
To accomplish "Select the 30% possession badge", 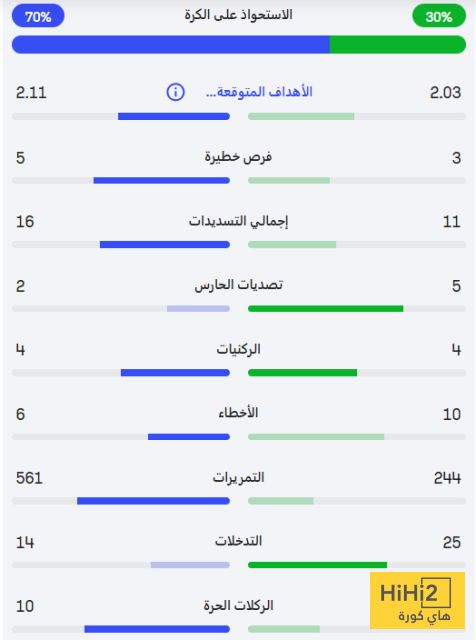I will [x=439, y=16].
